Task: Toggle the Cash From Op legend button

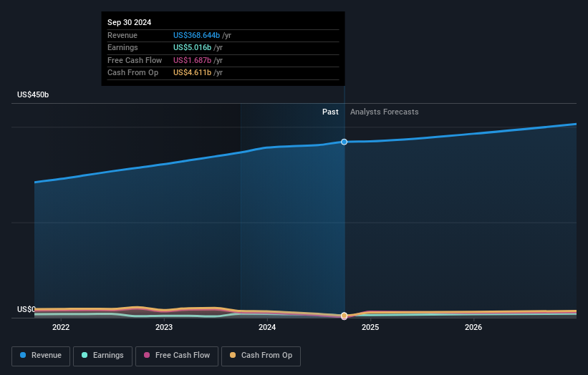Action: tap(261, 356)
